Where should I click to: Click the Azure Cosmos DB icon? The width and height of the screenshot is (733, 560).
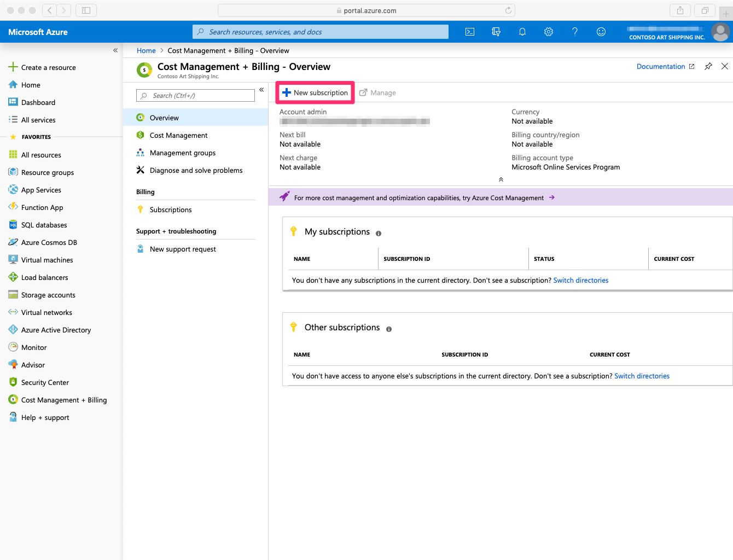(x=13, y=242)
